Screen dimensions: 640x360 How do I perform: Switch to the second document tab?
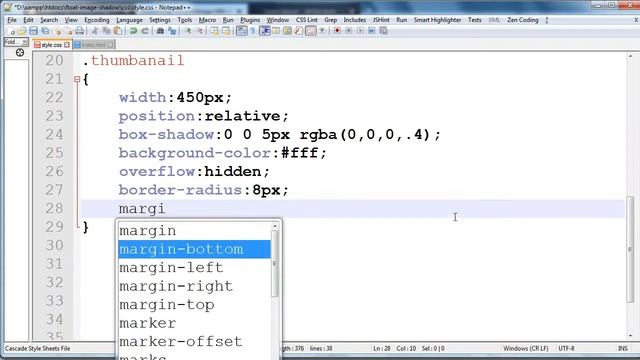click(94, 45)
